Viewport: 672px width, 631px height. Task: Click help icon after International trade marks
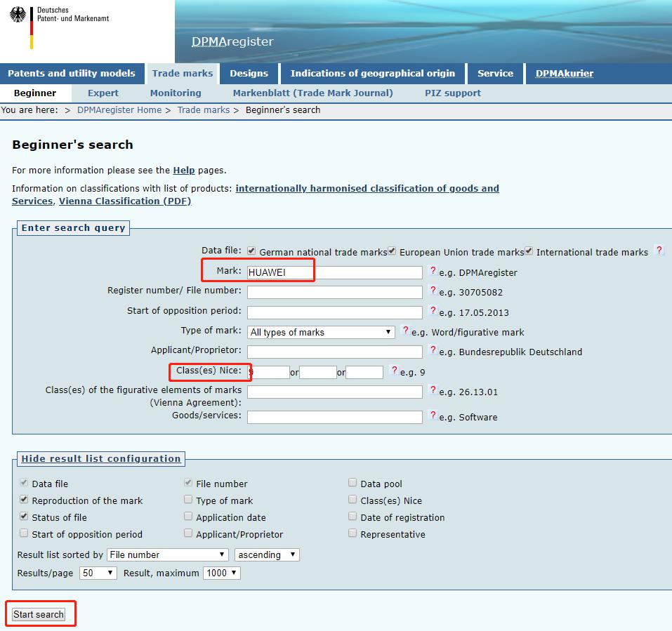tap(659, 250)
